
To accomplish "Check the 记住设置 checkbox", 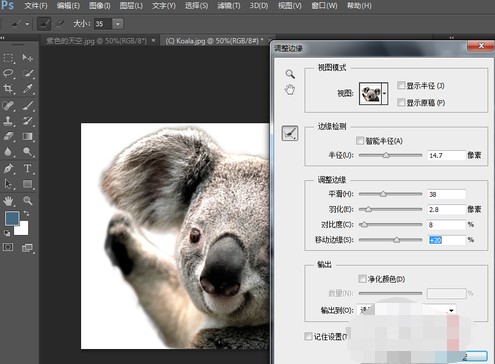I will (308, 336).
